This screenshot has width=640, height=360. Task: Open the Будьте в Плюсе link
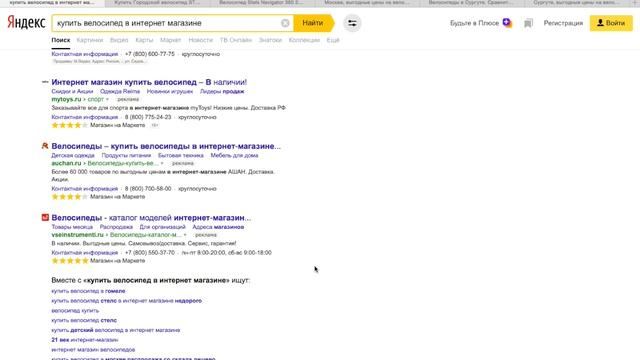point(474,23)
